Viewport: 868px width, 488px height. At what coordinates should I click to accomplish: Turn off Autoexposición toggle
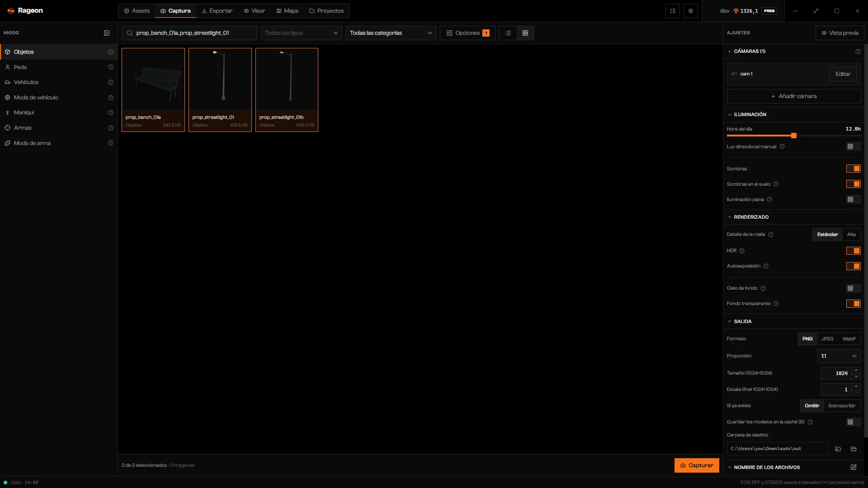point(854,266)
